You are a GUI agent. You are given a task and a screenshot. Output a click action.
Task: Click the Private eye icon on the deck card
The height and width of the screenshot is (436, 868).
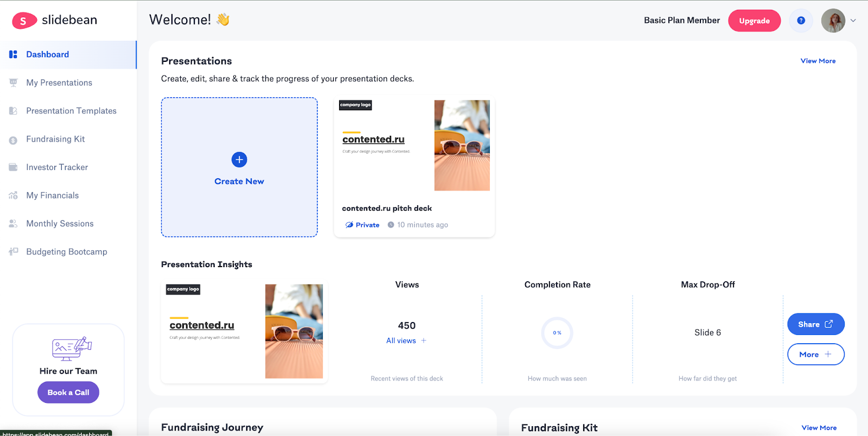(x=349, y=225)
